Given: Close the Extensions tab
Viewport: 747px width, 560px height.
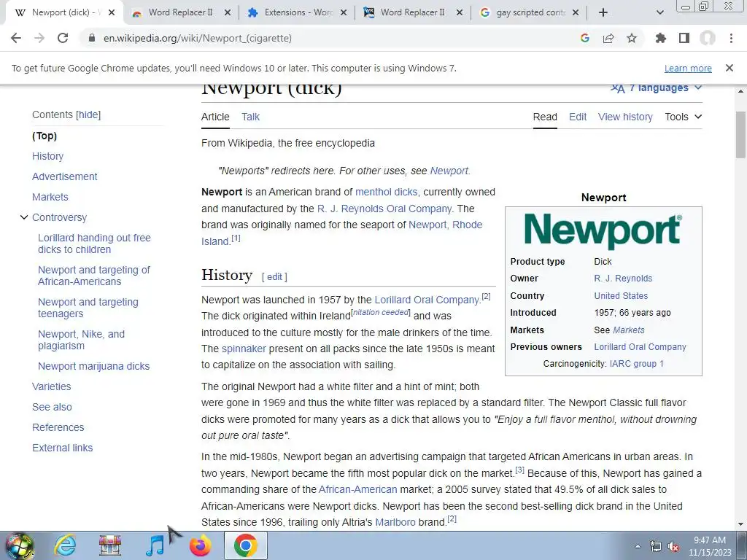Looking at the screenshot, I should pyautogui.click(x=344, y=12).
